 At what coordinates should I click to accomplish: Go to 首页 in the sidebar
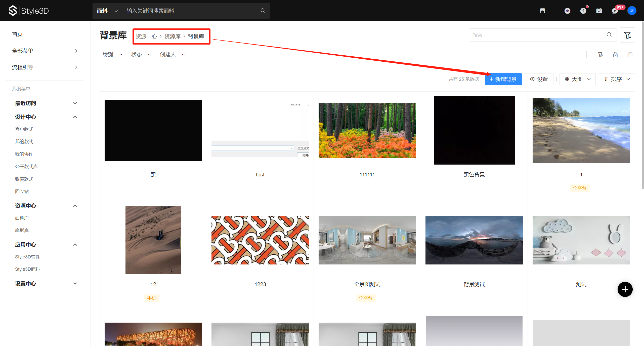(x=17, y=34)
